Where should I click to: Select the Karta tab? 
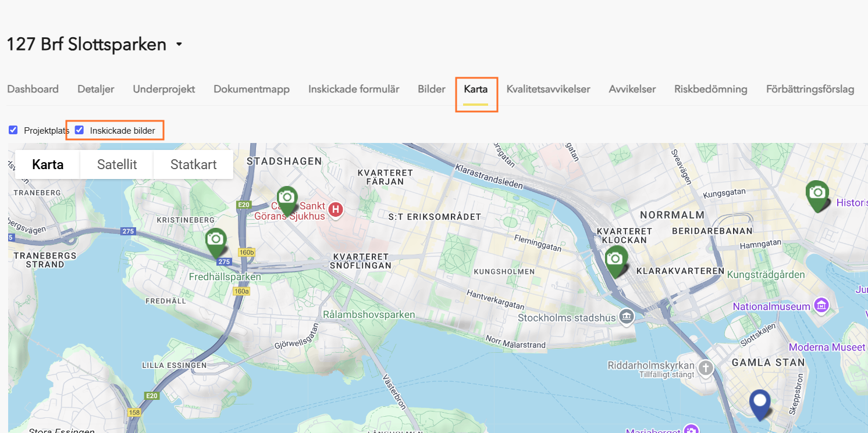476,90
